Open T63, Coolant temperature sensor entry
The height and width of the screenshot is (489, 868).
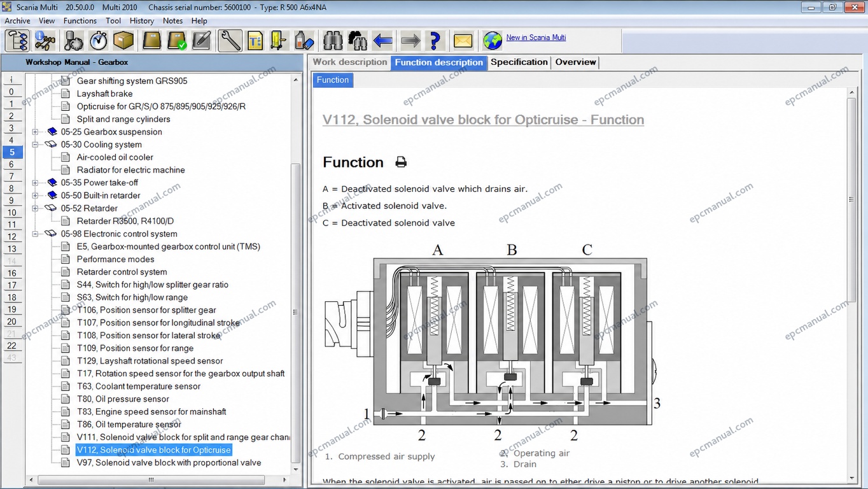point(138,386)
